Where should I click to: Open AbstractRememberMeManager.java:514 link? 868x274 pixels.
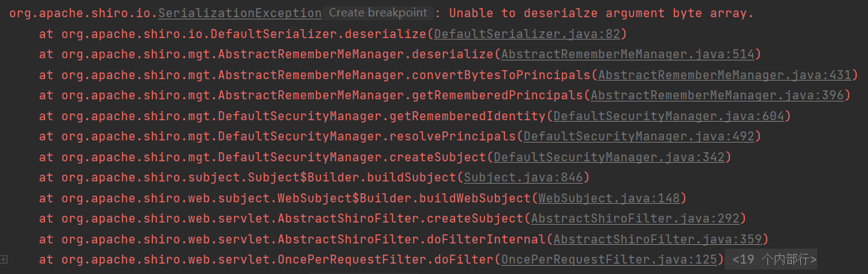[x=629, y=55]
